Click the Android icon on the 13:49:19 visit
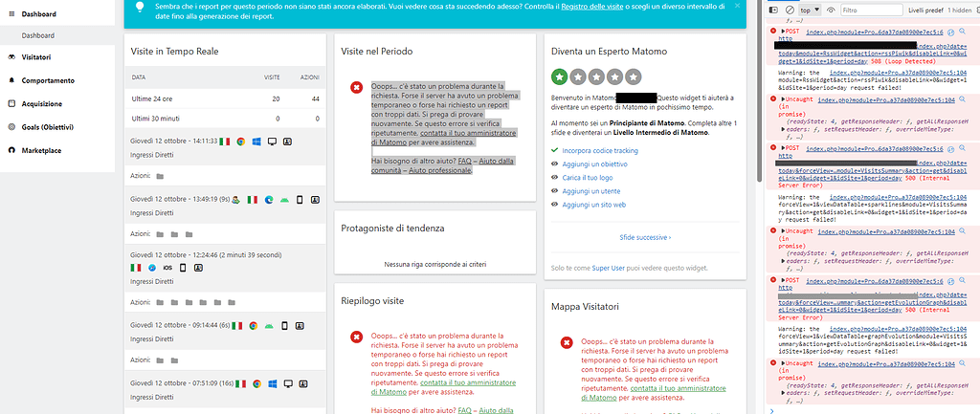Viewport: 980px width, 414px height. [x=284, y=200]
